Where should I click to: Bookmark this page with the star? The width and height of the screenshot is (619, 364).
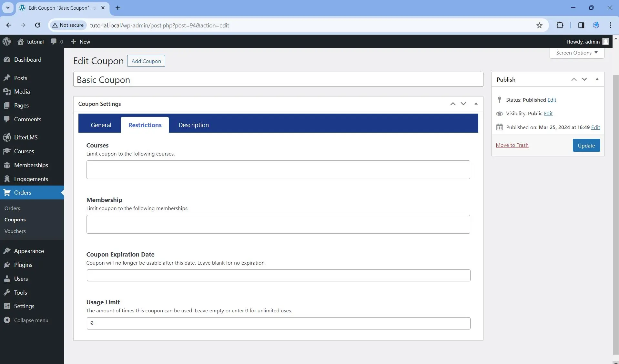539,25
